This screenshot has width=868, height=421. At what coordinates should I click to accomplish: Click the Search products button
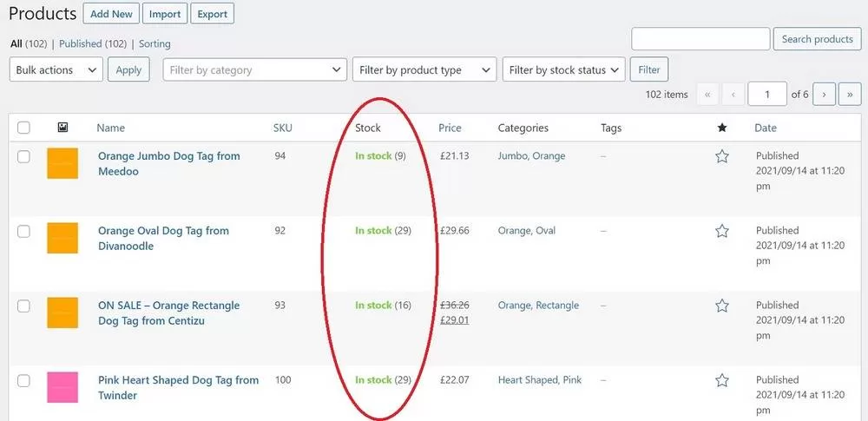point(817,39)
